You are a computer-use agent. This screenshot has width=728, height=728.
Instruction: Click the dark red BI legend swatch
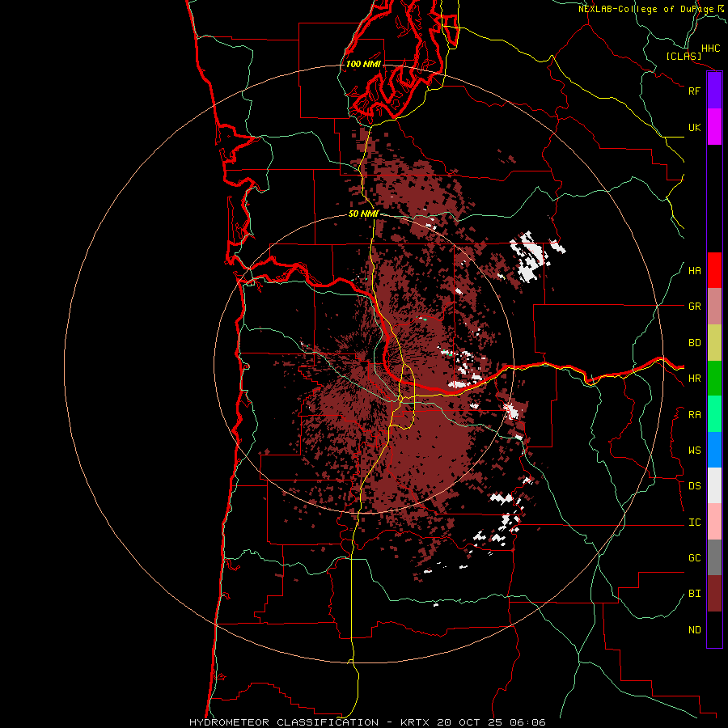click(714, 594)
